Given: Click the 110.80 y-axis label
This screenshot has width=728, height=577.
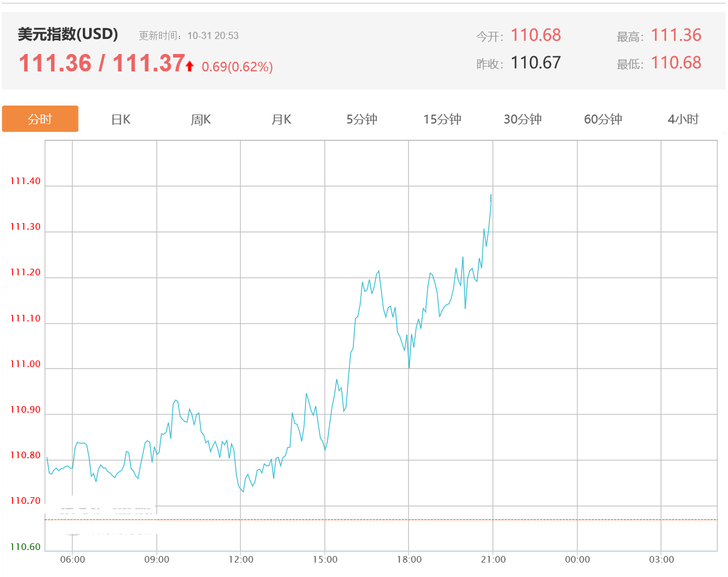Looking at the screenshot, I should click(25, 456).
